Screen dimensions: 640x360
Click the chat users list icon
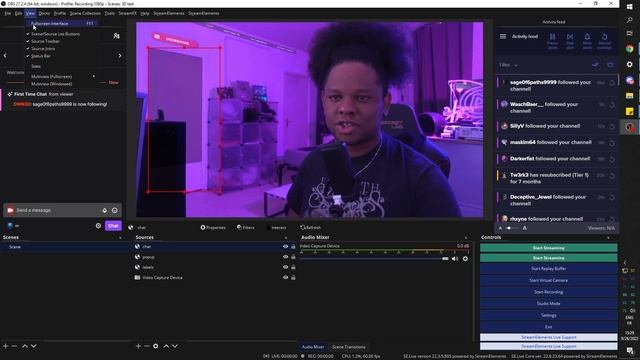pyautogui.click(x=116, y=36)
